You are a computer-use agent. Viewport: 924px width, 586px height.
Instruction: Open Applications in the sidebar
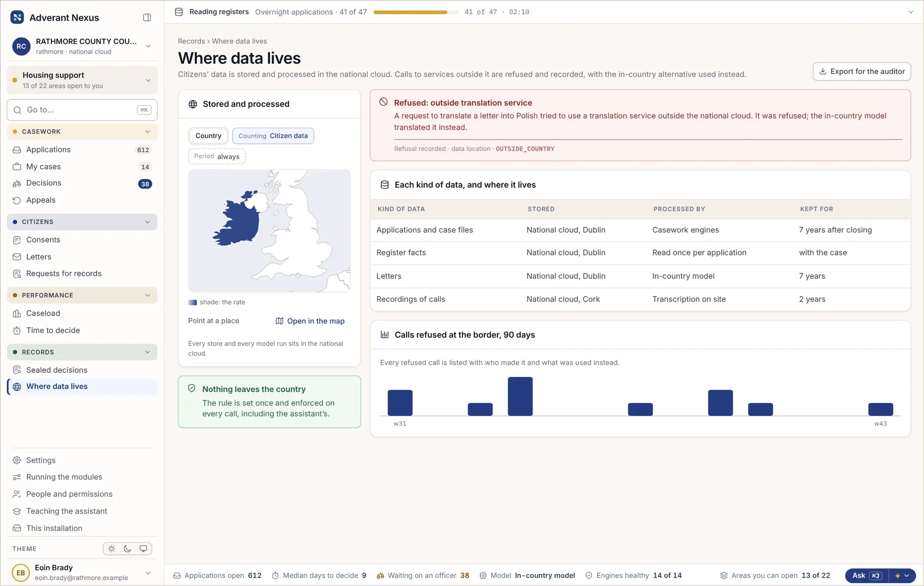click(82, 150)
